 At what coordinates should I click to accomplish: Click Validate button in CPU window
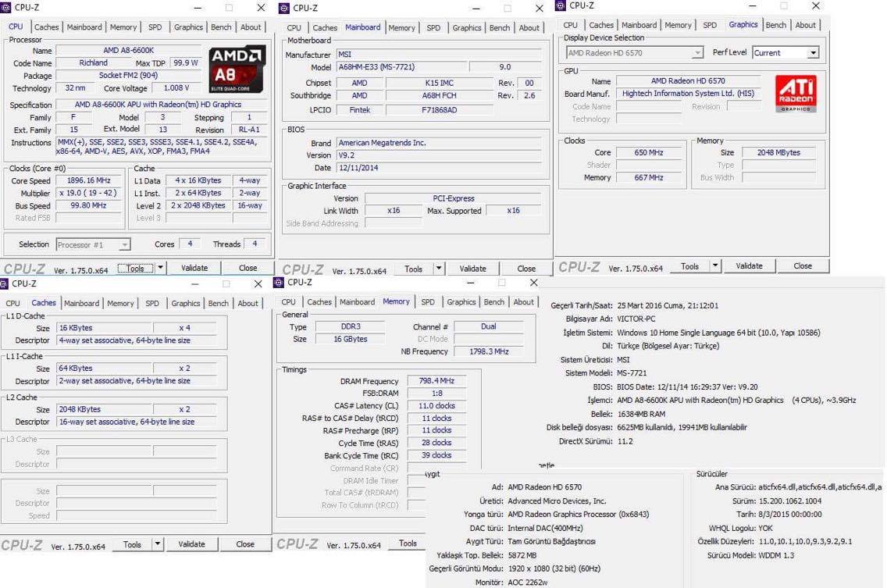(194, 268)
